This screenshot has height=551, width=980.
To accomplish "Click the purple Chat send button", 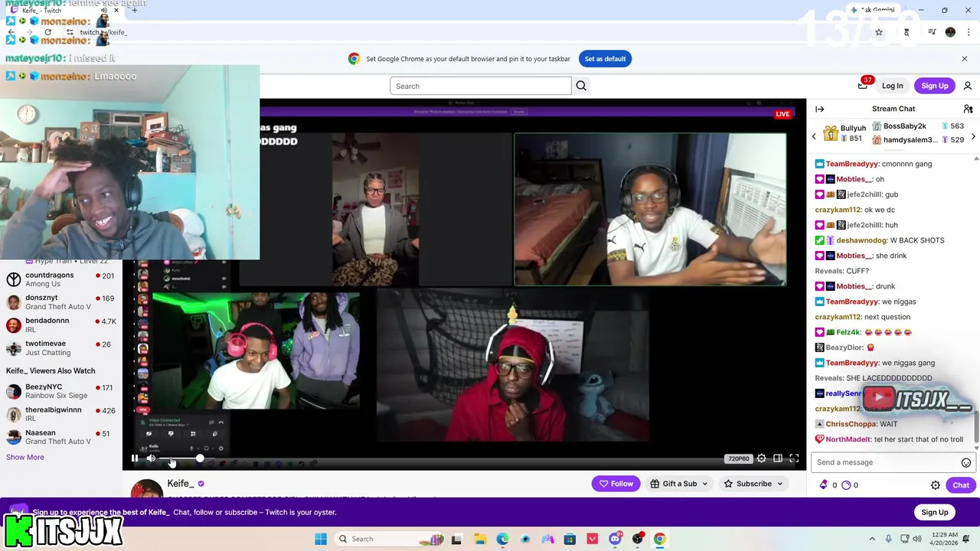I will click(x=961, y=485).
